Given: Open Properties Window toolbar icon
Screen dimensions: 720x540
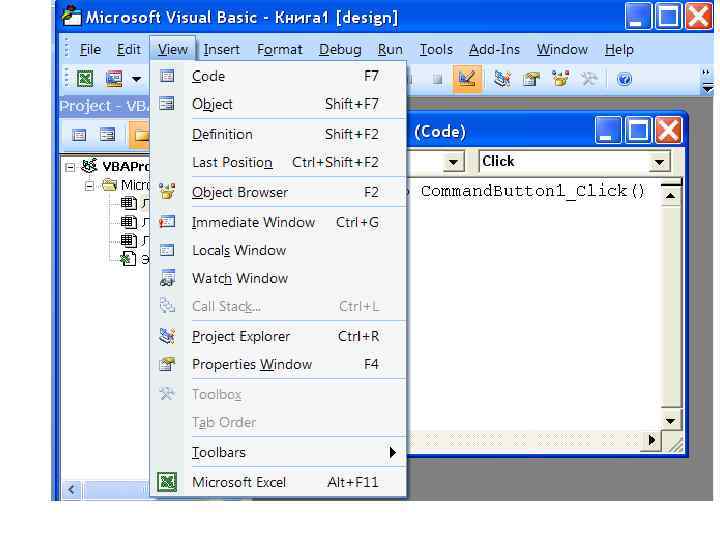Looking at the screenshot, I should click(x=531, y=79).
